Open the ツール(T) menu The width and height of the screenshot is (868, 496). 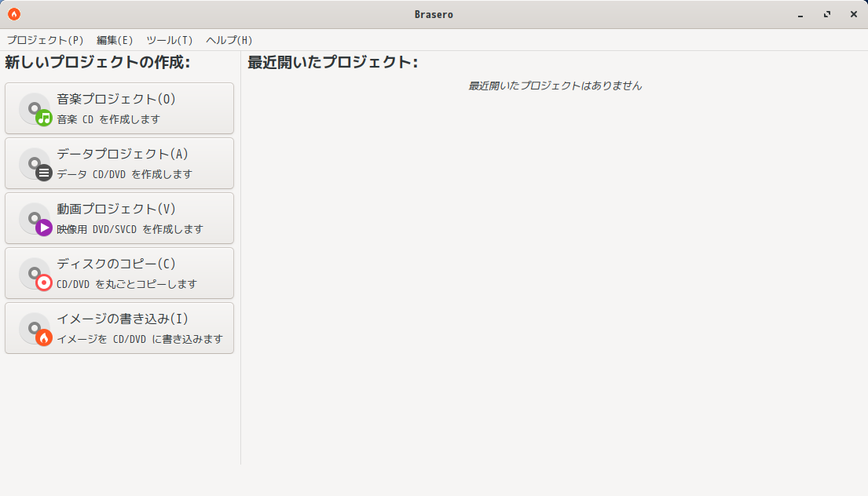tap(170, 40)
